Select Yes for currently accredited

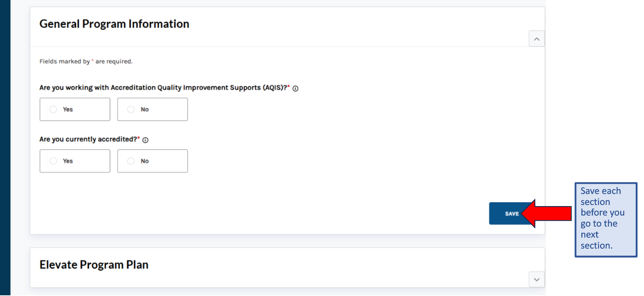53,161
